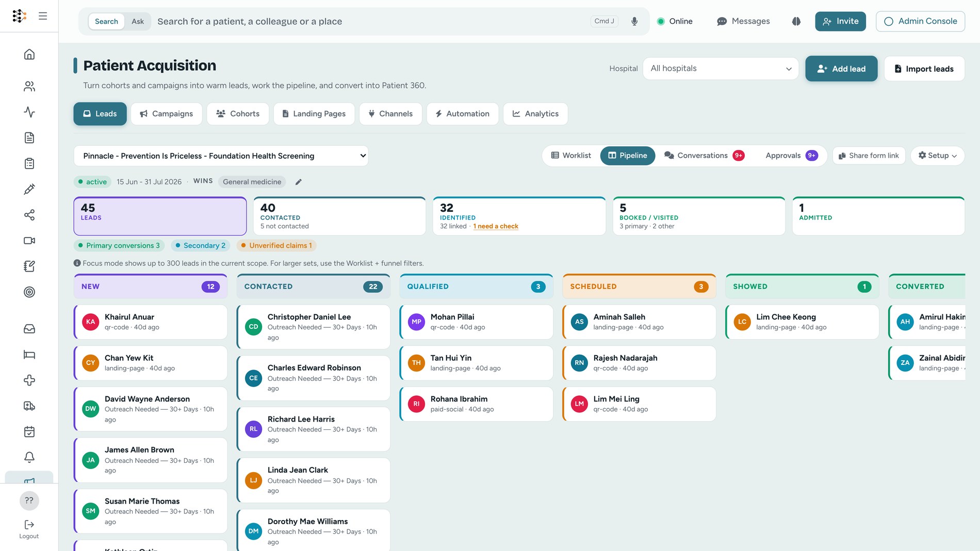Switch to the Worklist view
The width and height of the screenshot is (980, 551).
click(571, 156)
